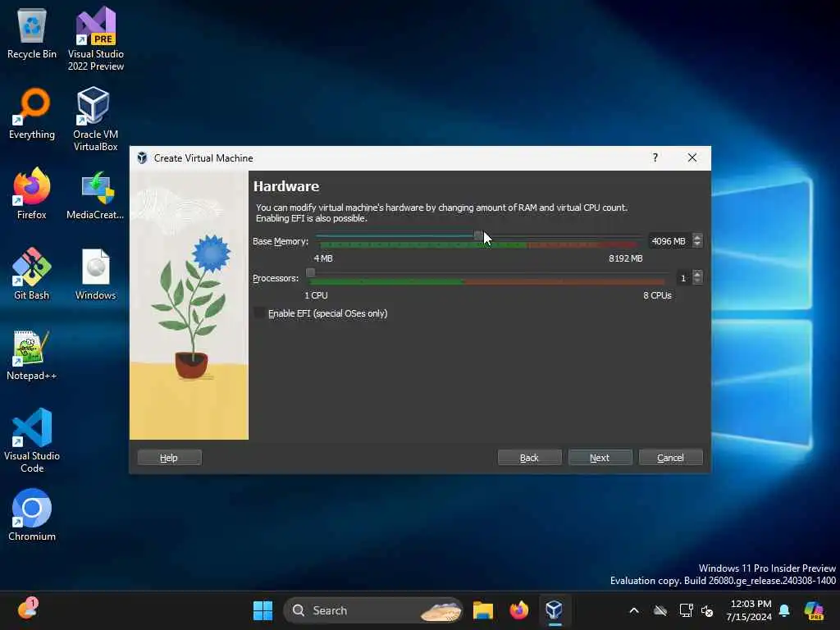Select the Chromium desktop shortcut
Screen dimensions: 840x630
pos(32,515)
